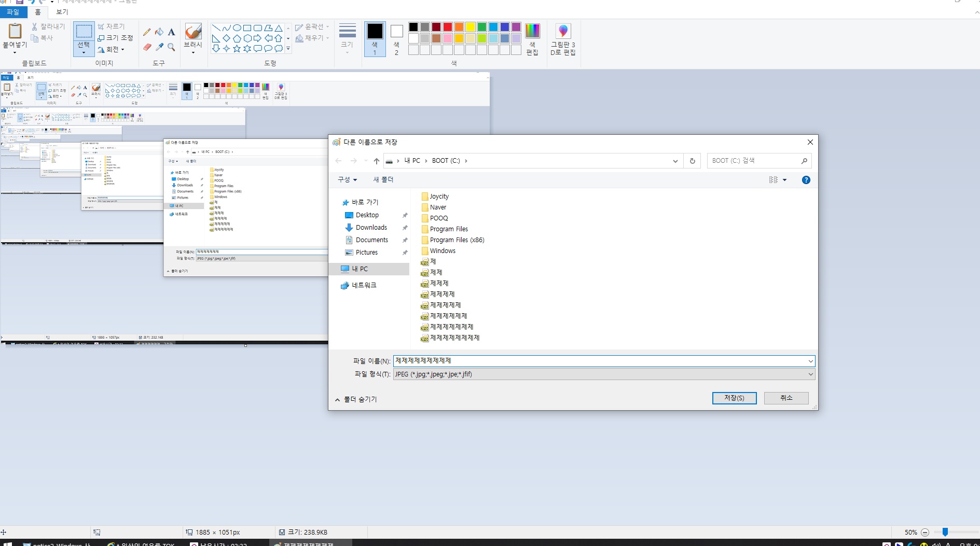
Task: Click the Save (저장) button
Action: click(734, 398)
